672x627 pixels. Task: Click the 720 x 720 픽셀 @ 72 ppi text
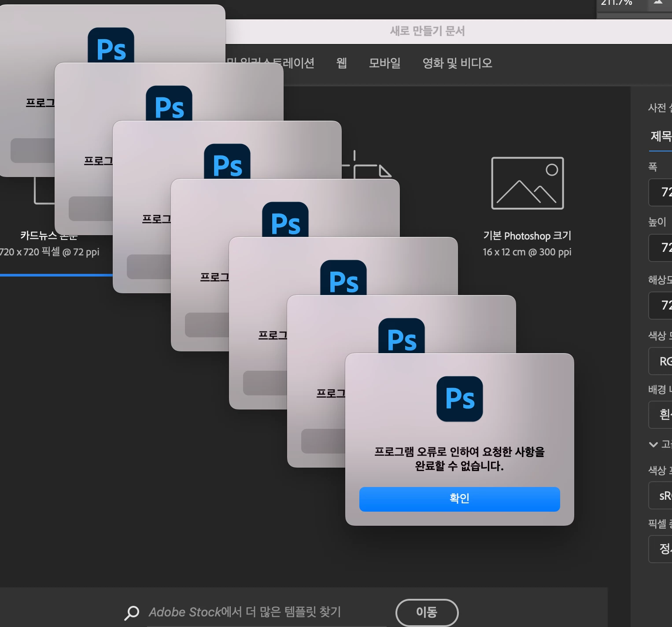coord(49,252)
